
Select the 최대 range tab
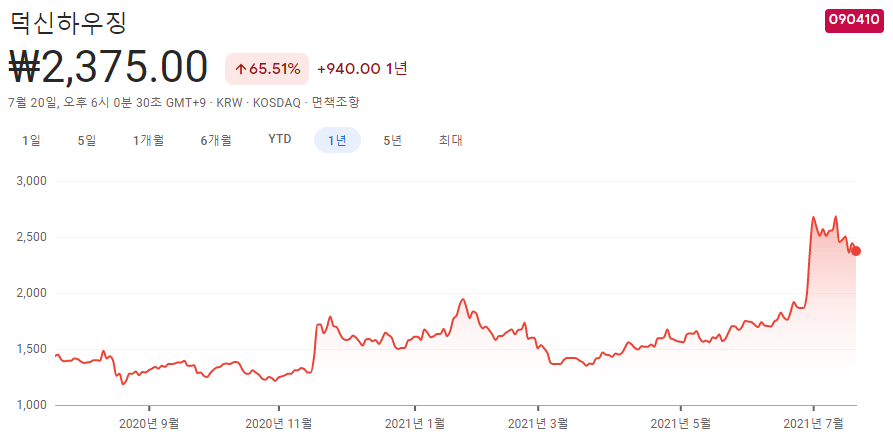click(x=450, y=141)
